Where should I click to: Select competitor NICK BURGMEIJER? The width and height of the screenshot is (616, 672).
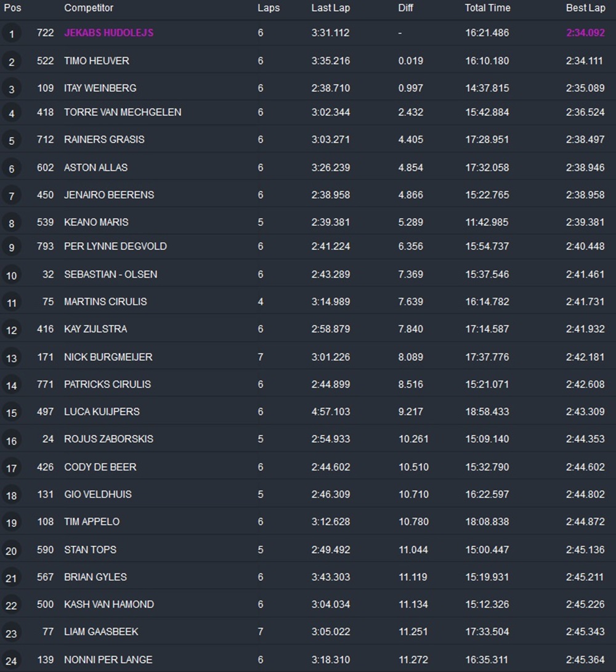108,357
